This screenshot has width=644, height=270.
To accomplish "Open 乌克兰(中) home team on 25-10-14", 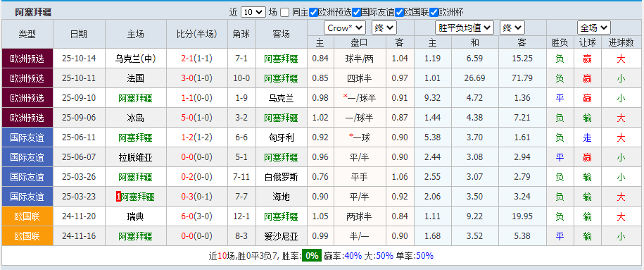I will 136,59.
